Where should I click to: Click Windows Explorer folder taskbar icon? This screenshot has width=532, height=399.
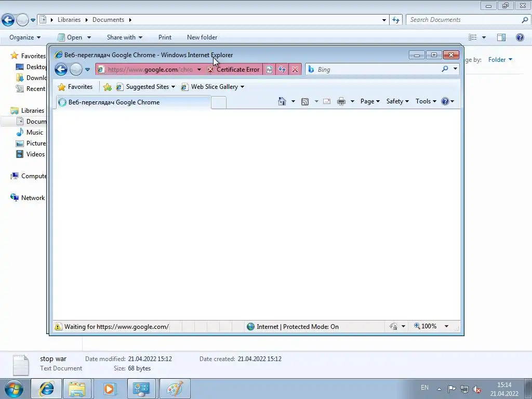tap(77, 389)
